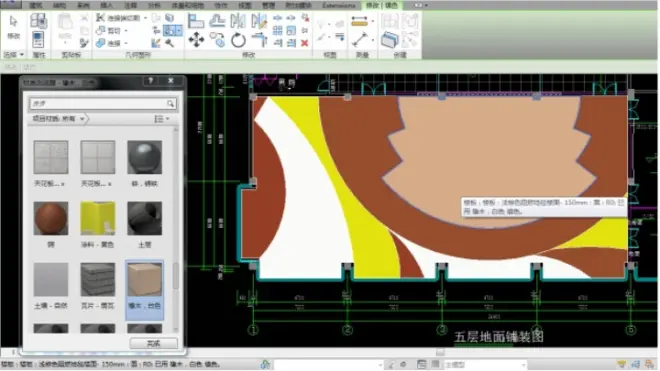Open the Paste dropdown arrow

(x=65, y=43)
